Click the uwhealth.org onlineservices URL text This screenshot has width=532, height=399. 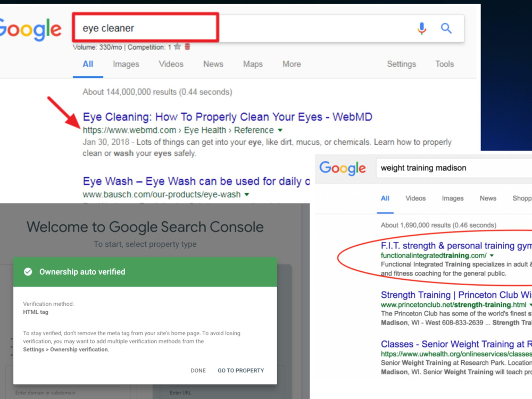point(456,354)
